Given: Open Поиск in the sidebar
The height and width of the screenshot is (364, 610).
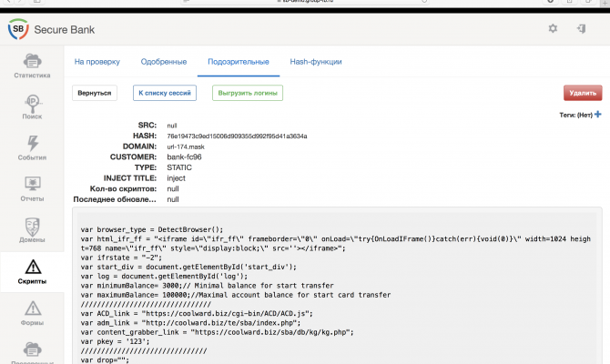Looking at the screenshot, I should coord(32,107).
